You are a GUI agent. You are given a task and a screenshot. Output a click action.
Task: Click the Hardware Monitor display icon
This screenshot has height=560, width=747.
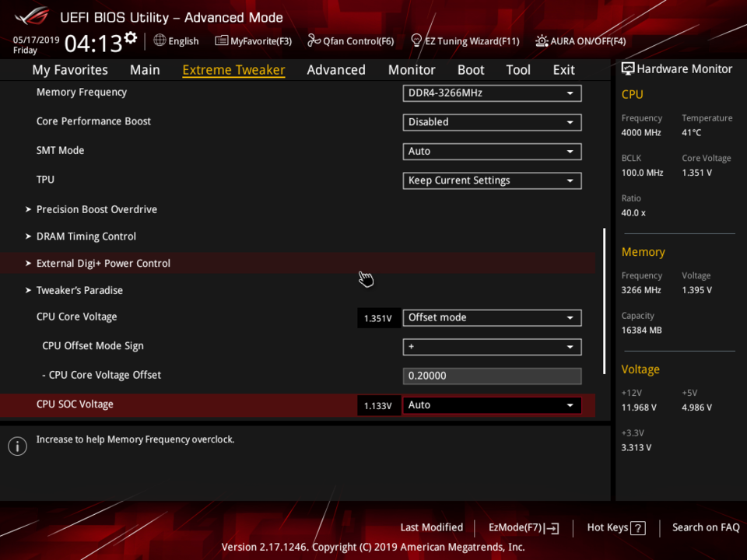(x=627, y=69)
